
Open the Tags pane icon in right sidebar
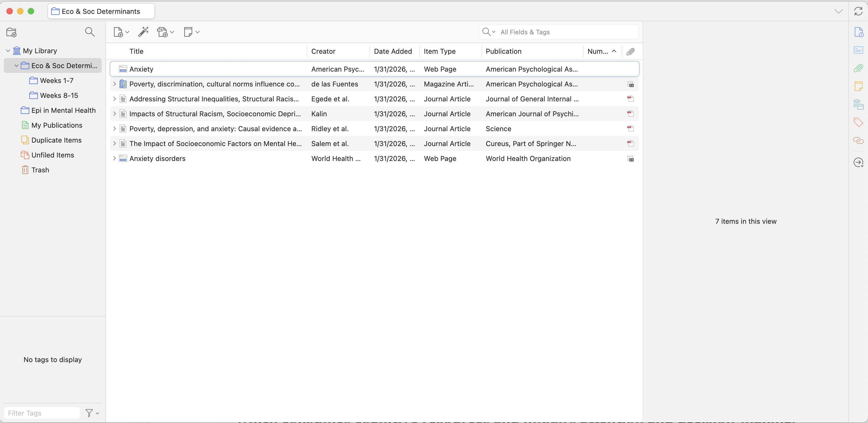coord(858,122)
